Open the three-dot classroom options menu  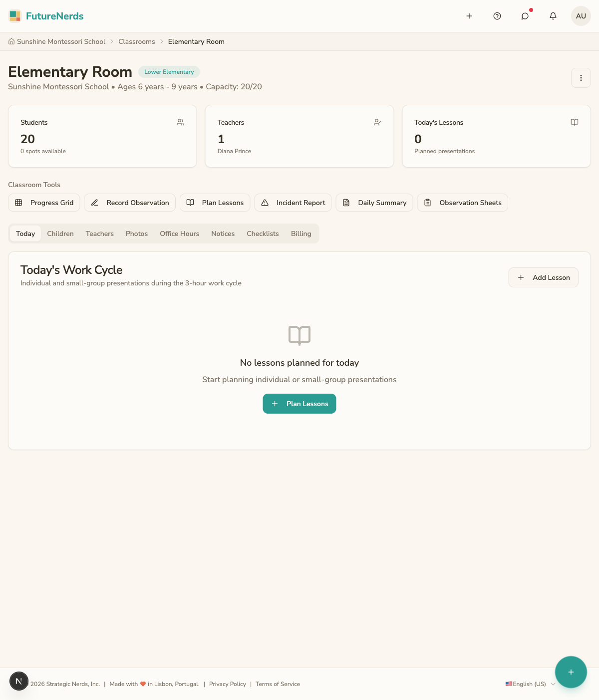pos(581,78)
